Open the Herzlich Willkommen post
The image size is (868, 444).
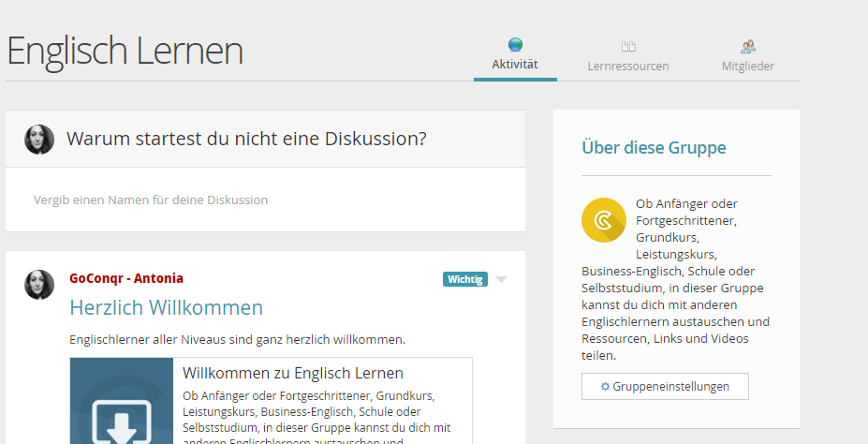(x=167, y=307)
